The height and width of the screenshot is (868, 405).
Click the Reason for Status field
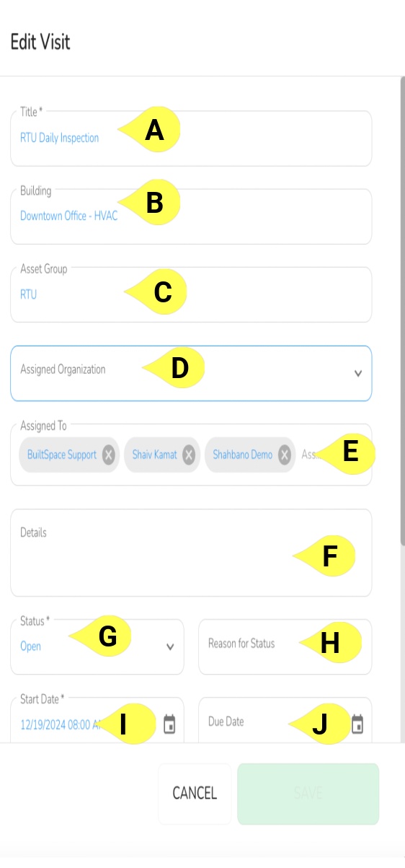click(x=285, y=646)
